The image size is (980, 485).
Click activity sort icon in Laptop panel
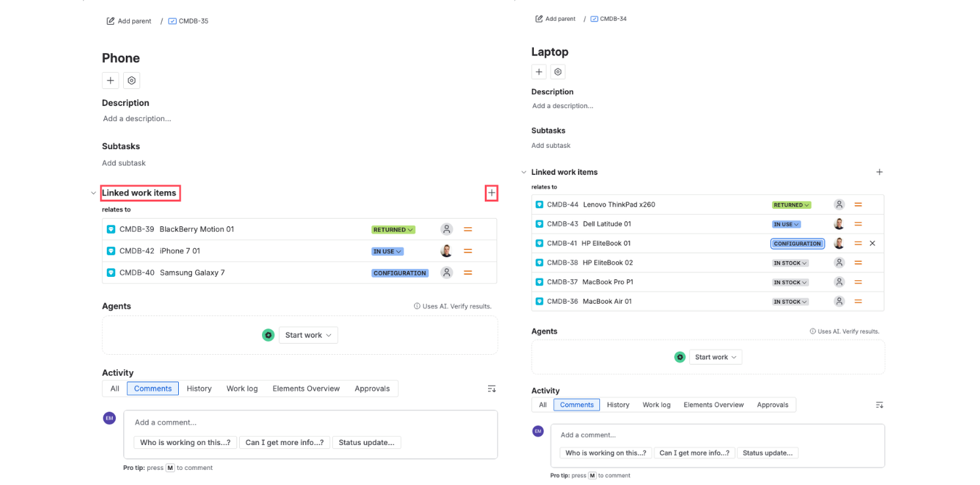(879, 405)
